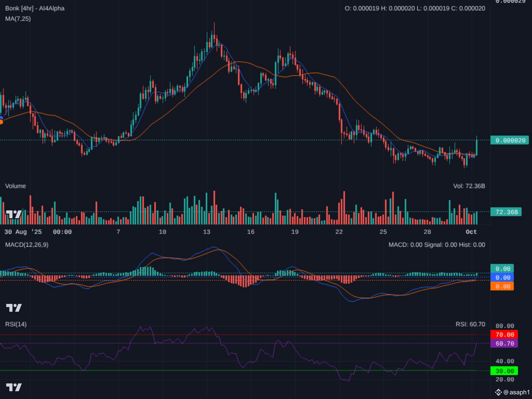Viewport: 532px width, 399px height.
Task: Click the red 70.00 RSI overbought tag
Action: click(x=504, y=335)
